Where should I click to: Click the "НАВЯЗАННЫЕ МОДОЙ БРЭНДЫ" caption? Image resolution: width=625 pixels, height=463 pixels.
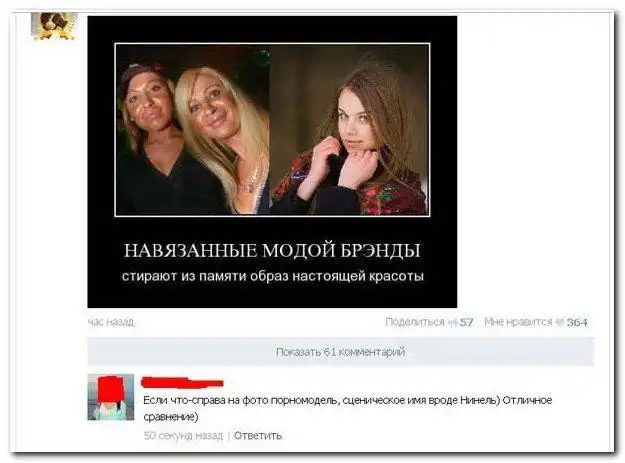click(x=272, y=251)
